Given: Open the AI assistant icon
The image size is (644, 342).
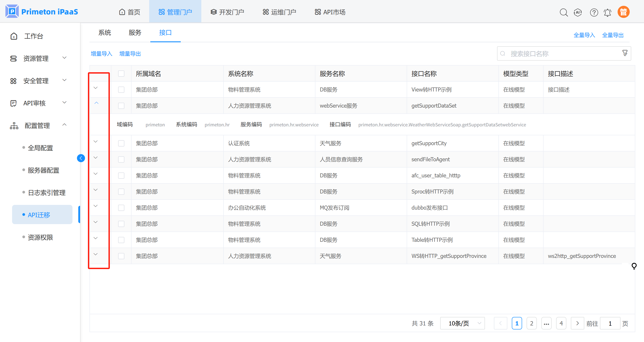Looking at the screenshot, I should click(x=578, y=12).
